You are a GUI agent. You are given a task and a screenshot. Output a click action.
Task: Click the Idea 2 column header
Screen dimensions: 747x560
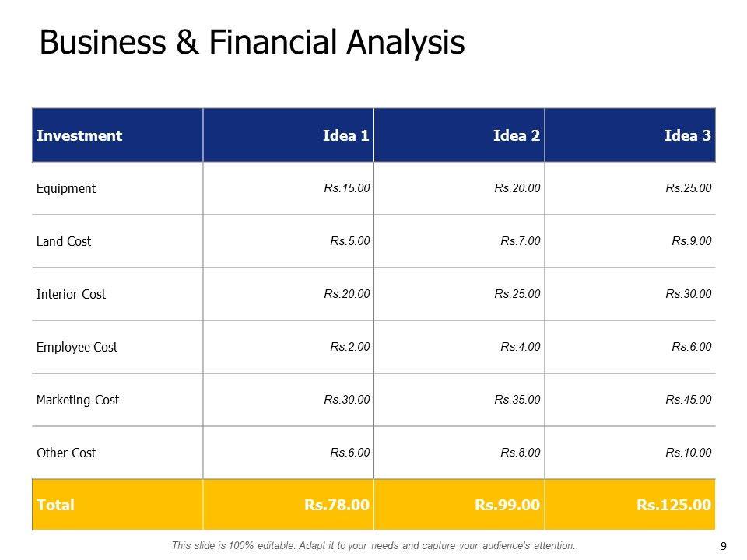(517, 135)
